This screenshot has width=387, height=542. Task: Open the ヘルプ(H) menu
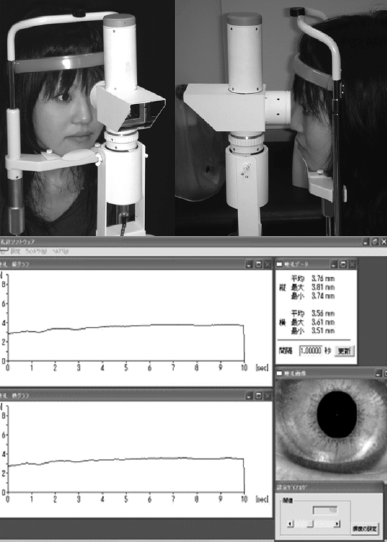(x=61, y=251)
